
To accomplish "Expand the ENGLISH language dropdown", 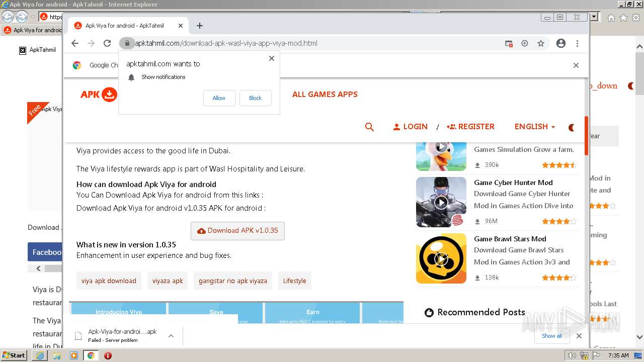I will pyautogui.click(x=535, y=127).
